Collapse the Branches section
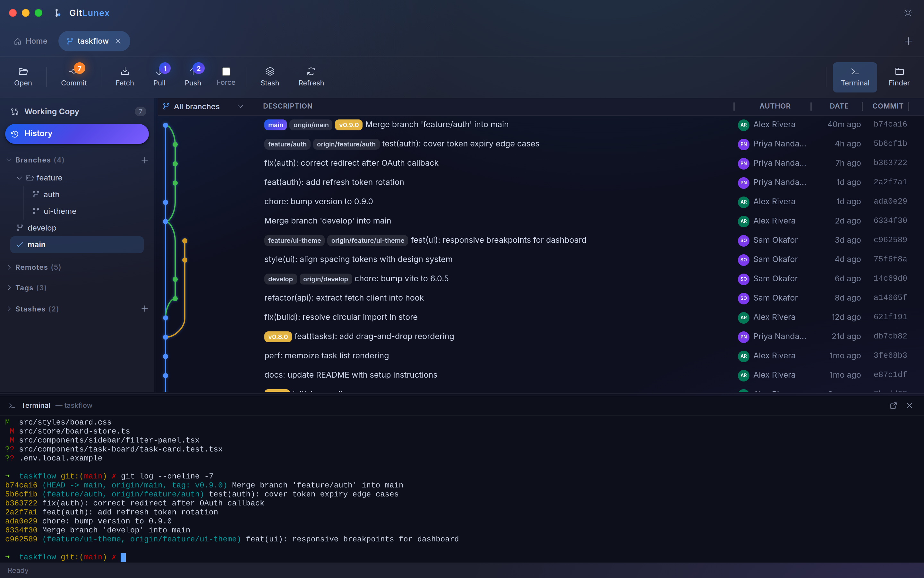This screenshot has width=924, height=578. point(9,160)
